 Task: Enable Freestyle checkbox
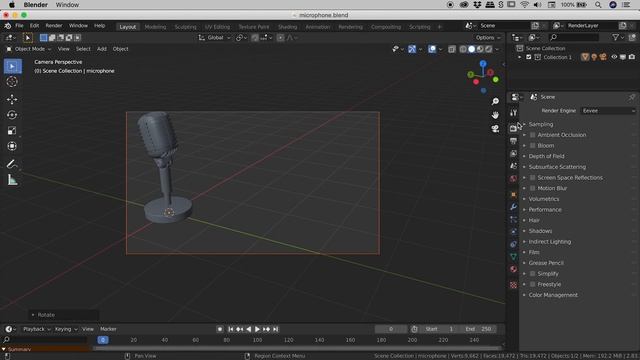tap(533, 284)
